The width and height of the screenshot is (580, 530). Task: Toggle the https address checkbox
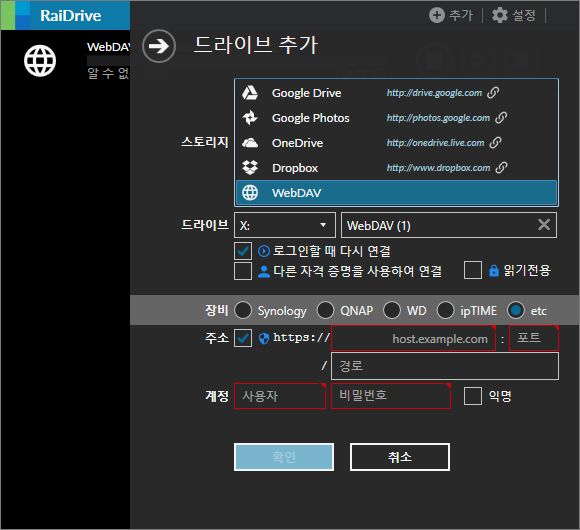point(243,338)
